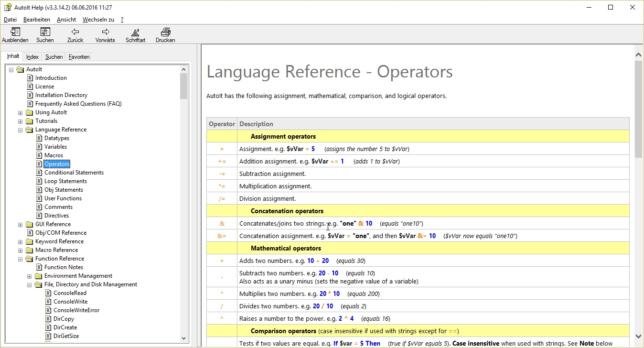Click the "Language Reference - Operators" heading
The image size is (644, 348).
tap(330, 72)
